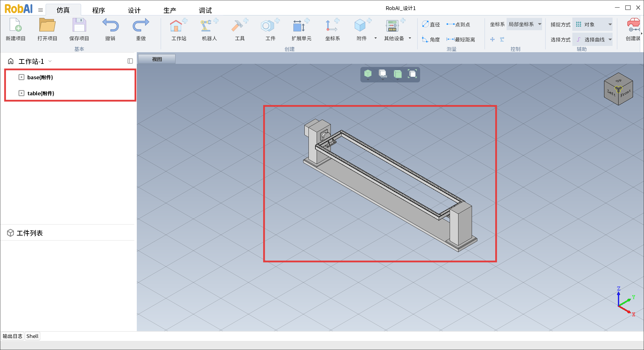Add a robot with 机器人 icon
Image resolution: width=644 pixels, height=350 pixels.
[209, 25]
